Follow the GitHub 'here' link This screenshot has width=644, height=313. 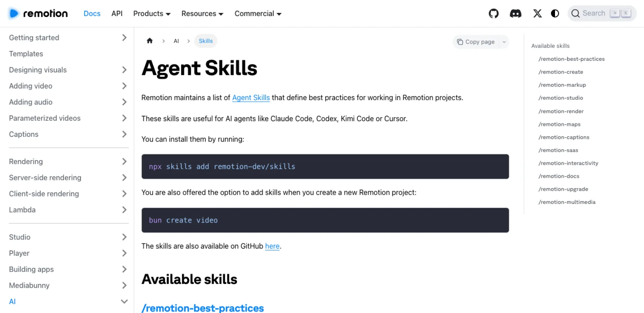(272, 246)
